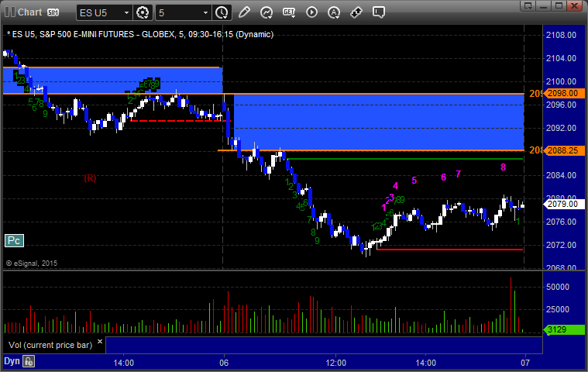Click the 2092.00 price axis label

pos(561,128)
